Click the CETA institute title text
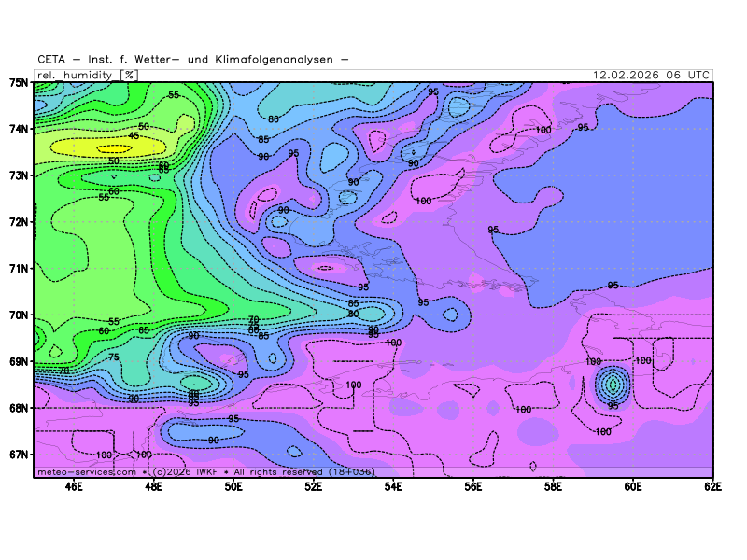 pyautogui.click(x=193, y=60)
